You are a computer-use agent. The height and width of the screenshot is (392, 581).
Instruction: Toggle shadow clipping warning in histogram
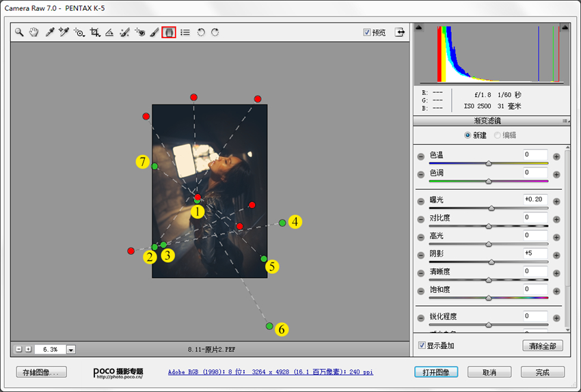click(419, 27)
